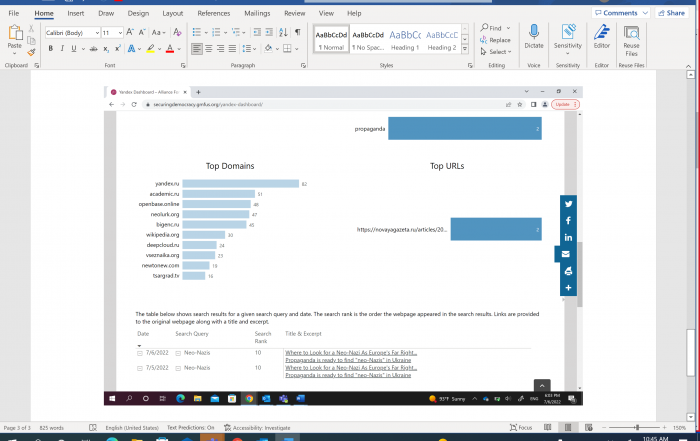
Task: Click Accessibility: Investigate in status bar
Action: pyautogui.click(x=257, y=428)
